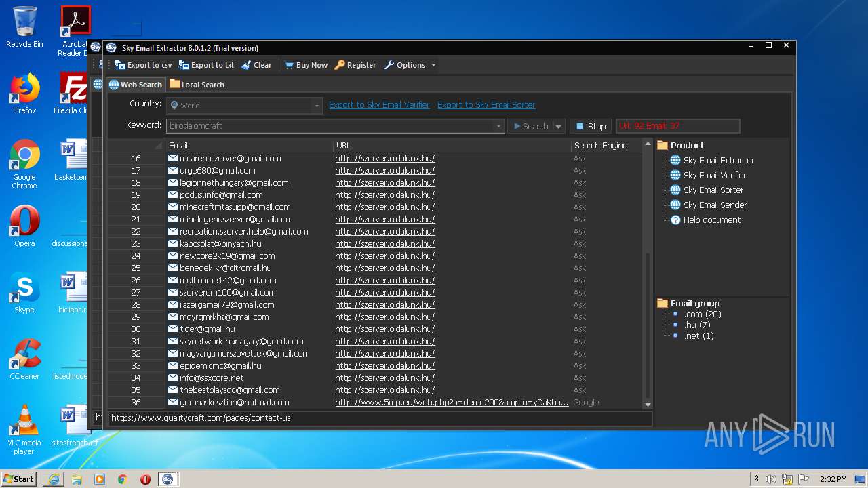Open the Sky Email Extractor product item
Screen dimensions: 868x488
[718, 161]
